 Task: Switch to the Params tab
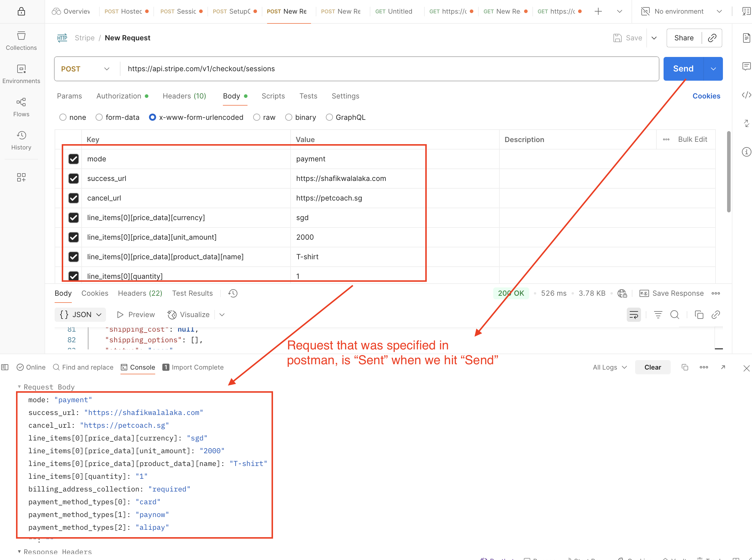(x=69, y=96)
